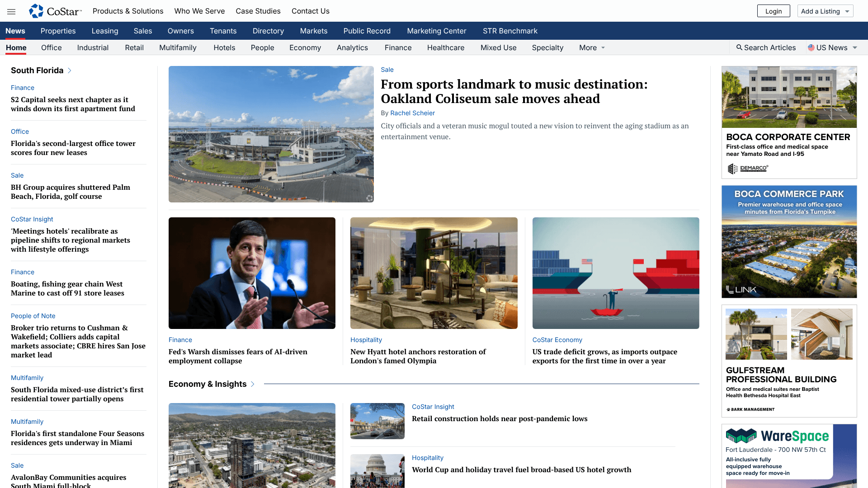This screenshot has width=868, height=488.
Task: Select the Multifamily news category
Action: (x=178, y=47)
